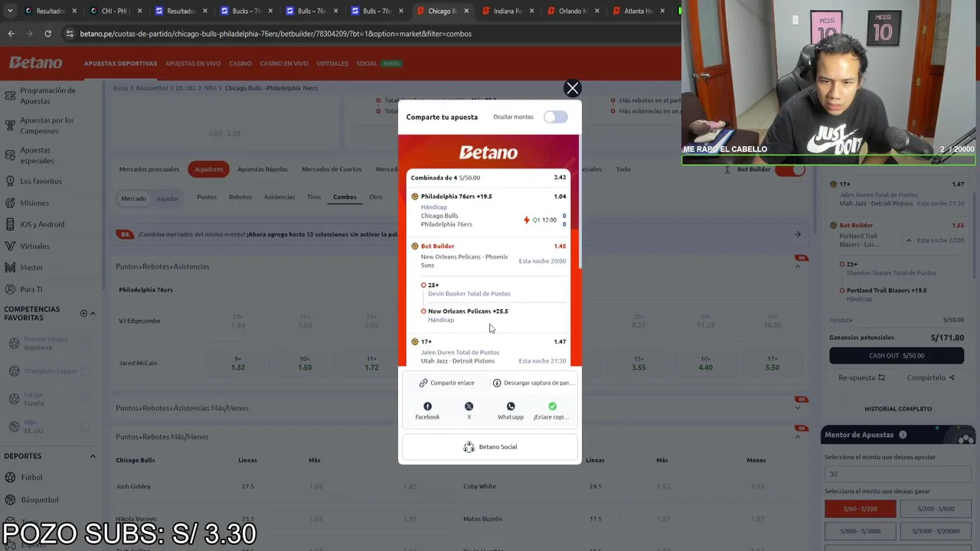Screen dimensions: 980x551
Task: Click the Descargar captura download icon
Action: pos(497,383)
